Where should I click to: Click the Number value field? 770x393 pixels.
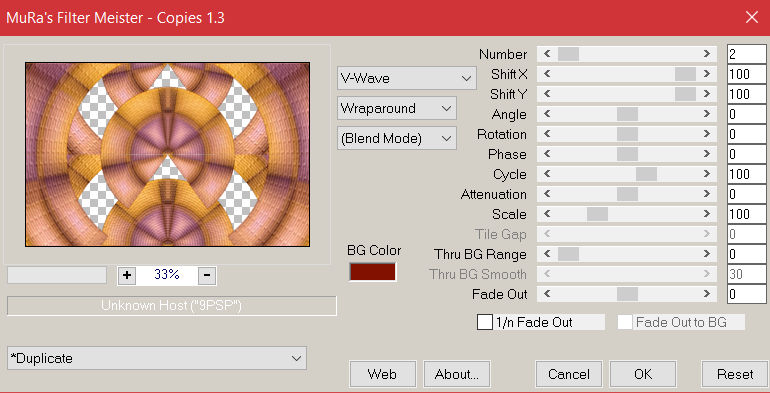click(746, 54)
